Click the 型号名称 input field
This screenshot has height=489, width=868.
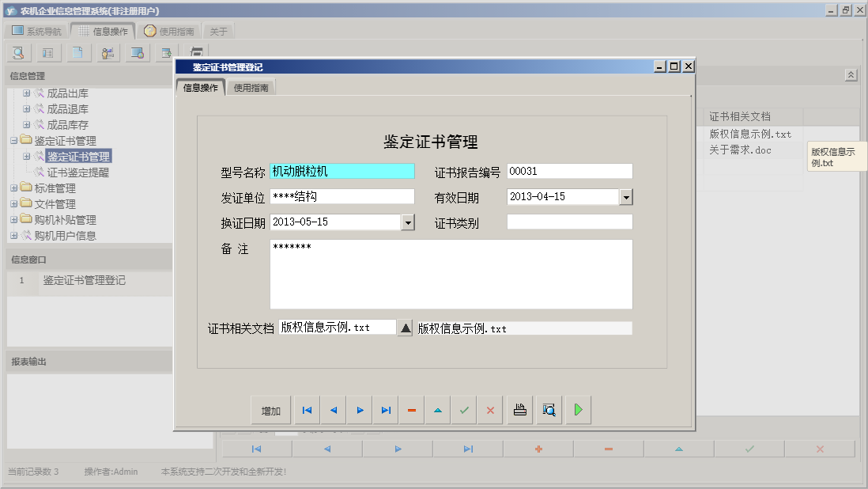[342, 171]
